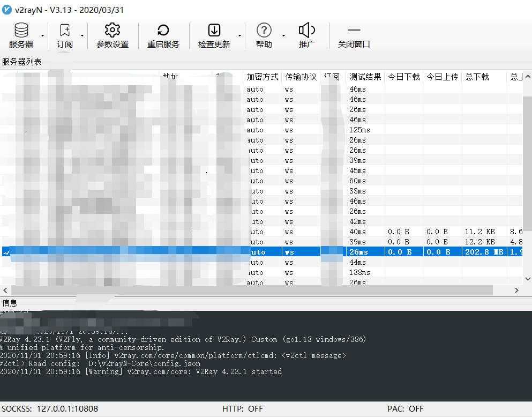This screenshot has width=532, height=417.
Task: Click the 'Read config' log line
Action: [100, 363]
